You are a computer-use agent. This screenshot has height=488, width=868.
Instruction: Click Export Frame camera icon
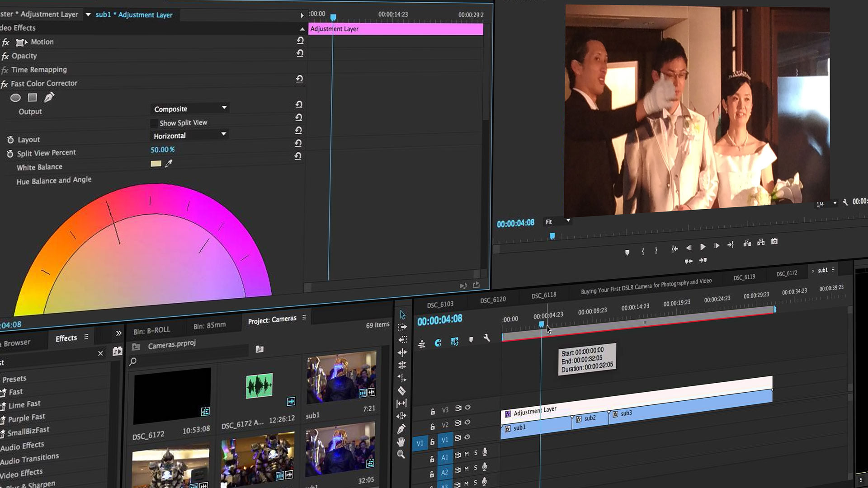pos(774,242)
